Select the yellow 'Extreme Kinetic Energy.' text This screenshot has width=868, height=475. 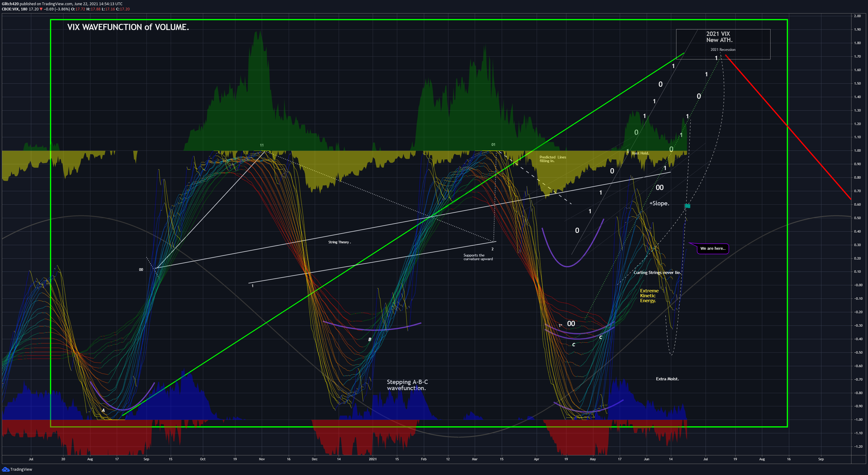(x=649, y=295)
